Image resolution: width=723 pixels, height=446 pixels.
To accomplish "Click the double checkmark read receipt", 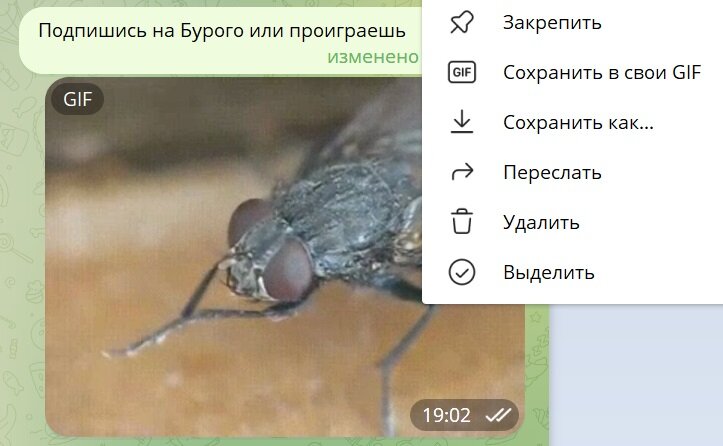I will (x=498, y=415).
